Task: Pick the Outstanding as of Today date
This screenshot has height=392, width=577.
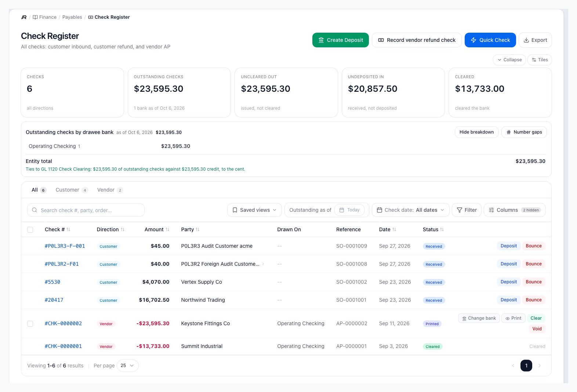Action: tap(349, 210)
